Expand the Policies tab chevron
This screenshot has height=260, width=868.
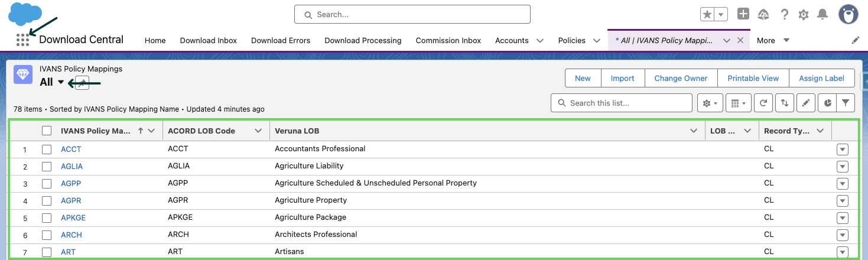596,40
